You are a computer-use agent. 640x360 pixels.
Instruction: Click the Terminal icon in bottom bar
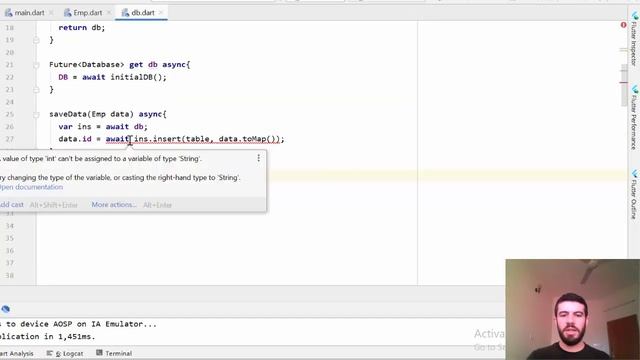[99, 353]
